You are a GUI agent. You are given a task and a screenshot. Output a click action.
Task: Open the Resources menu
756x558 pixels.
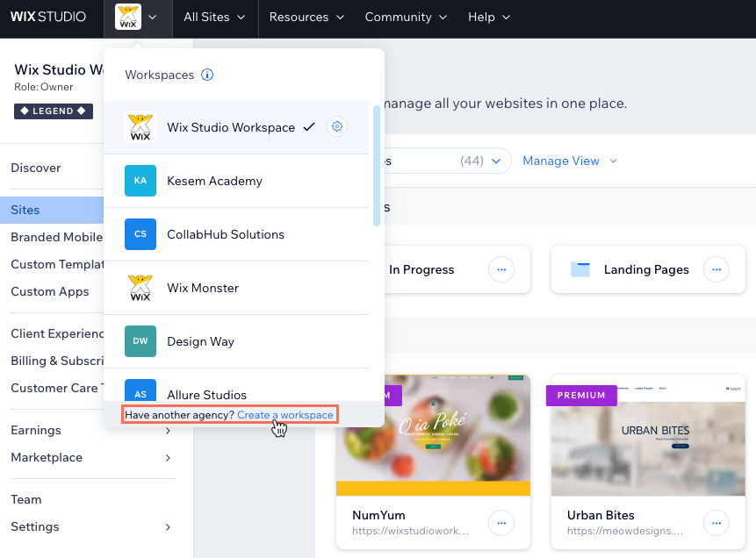(306, 17)
